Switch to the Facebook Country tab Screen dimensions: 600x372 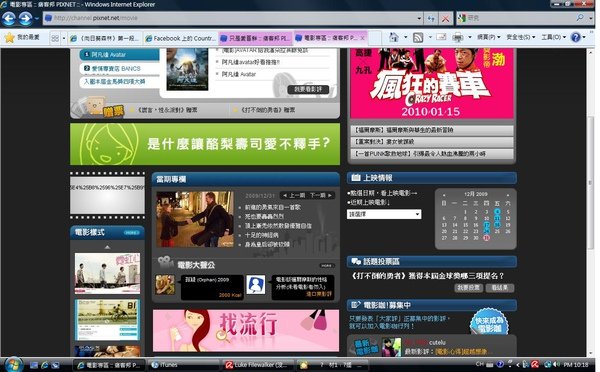point(181,38)
